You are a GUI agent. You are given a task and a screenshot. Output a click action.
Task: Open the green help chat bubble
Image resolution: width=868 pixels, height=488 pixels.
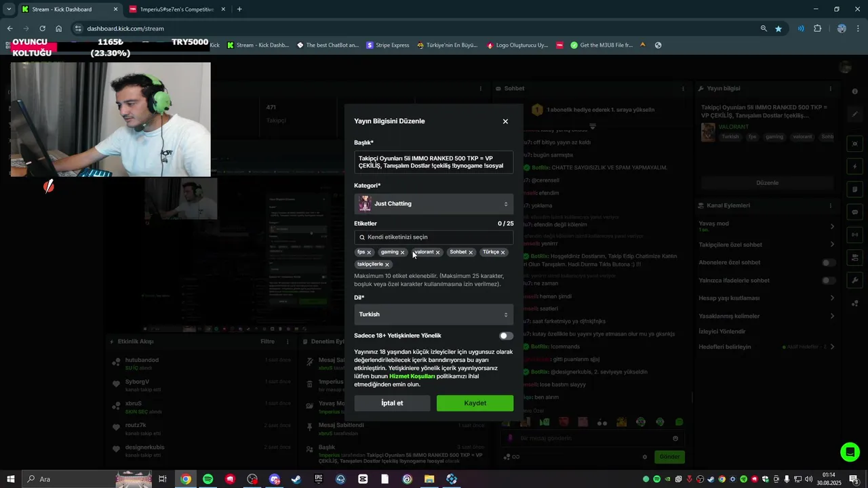(x=850, y=451)
